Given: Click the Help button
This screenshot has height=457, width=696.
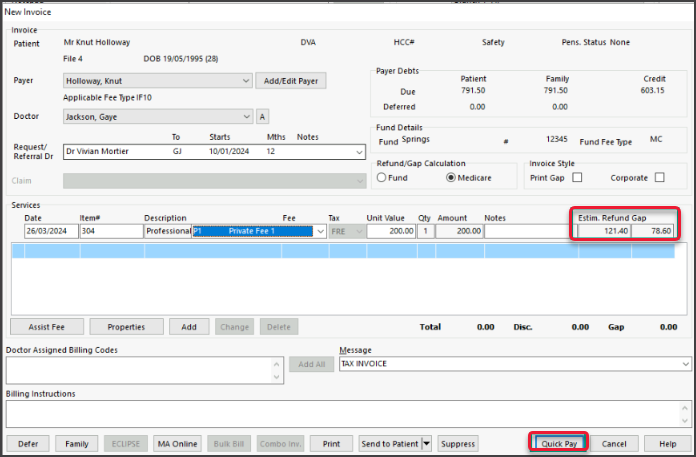Looking at the screenshot, I should coord(667,444).
